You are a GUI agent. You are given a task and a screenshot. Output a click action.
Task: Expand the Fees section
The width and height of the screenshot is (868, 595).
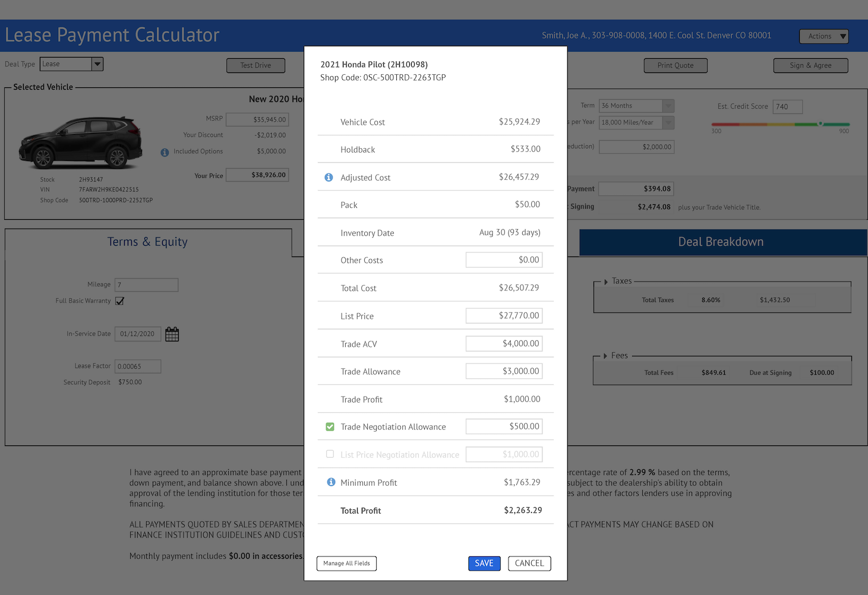pos(605,356)
